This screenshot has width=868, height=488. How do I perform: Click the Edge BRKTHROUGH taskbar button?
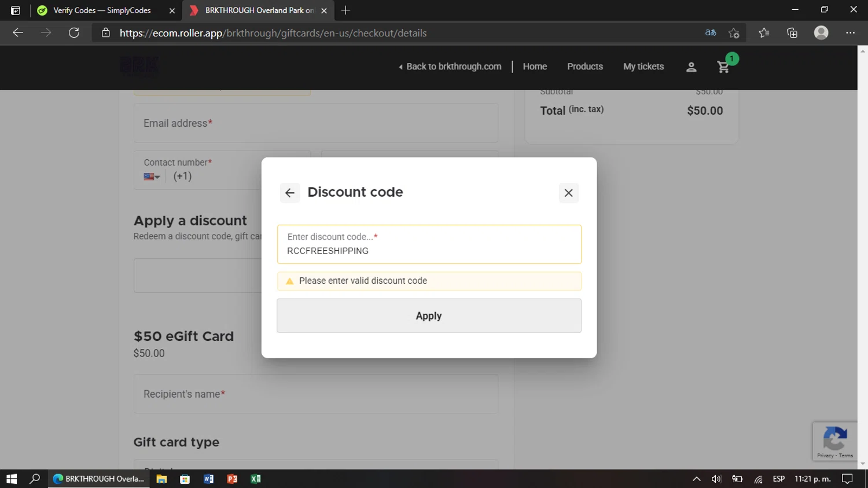point(98,479)
